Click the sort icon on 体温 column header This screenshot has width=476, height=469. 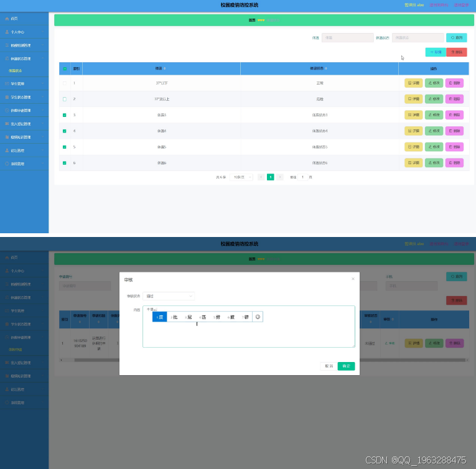166,68
